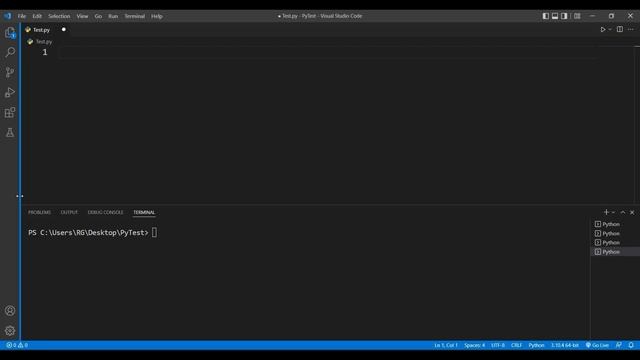Run Python file with play icon

[x=602, y=29]
